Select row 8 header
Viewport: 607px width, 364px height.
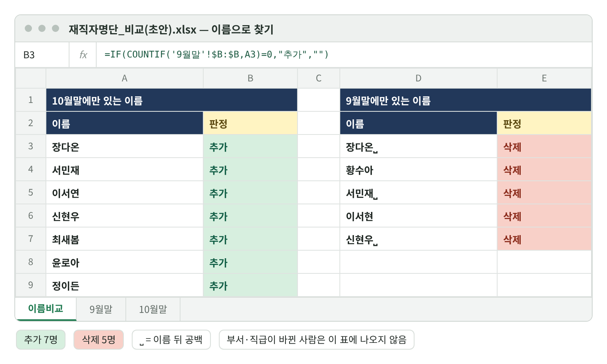[x=31, y=262]
